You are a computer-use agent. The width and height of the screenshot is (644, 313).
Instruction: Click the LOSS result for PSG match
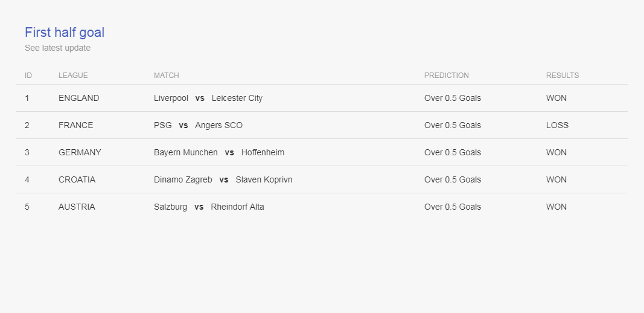[x=557, y=126]
